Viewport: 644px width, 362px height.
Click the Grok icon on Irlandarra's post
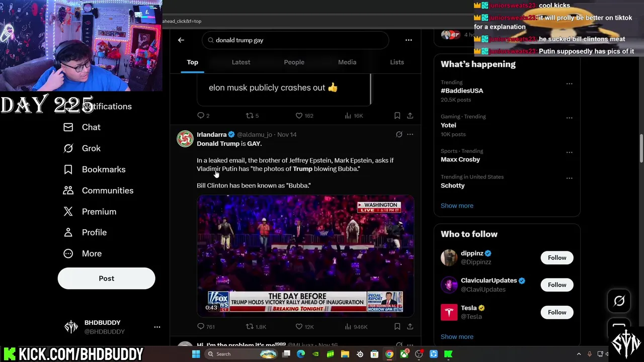pyautogui.click(x=399, y=134)
